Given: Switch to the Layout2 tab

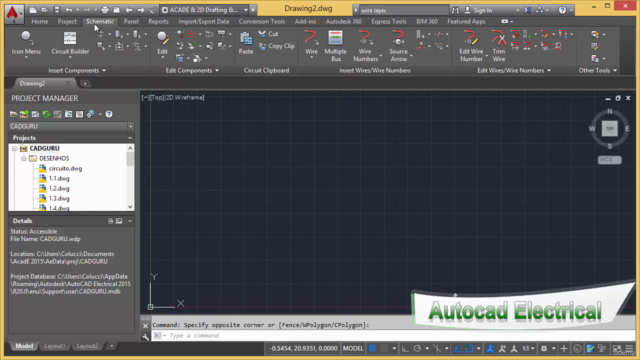Looking at the screenshot, I should 87,346.
